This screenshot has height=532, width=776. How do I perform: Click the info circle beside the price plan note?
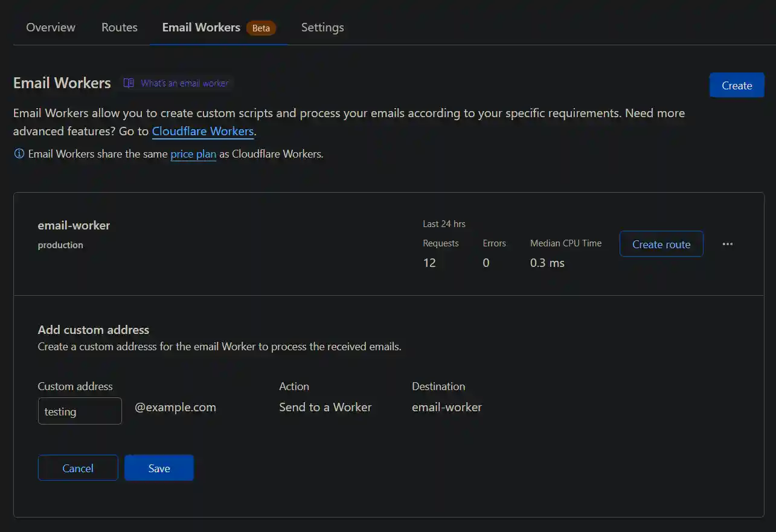coord(19,154)
